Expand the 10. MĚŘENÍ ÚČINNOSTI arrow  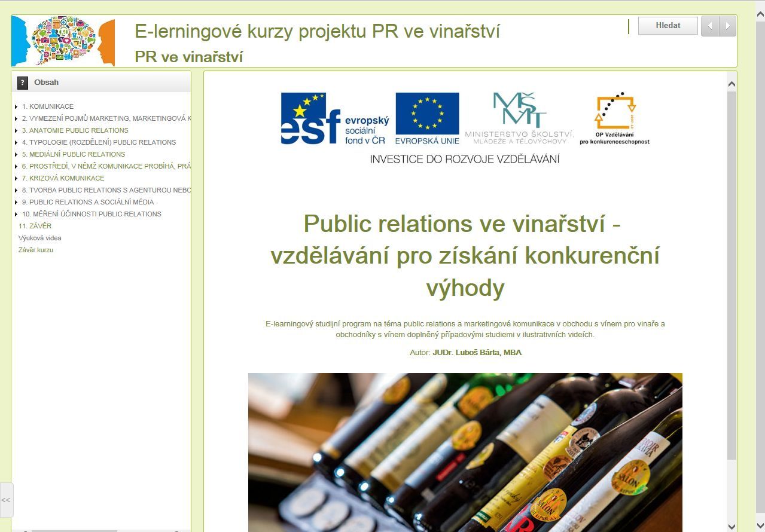coord(16,215)
